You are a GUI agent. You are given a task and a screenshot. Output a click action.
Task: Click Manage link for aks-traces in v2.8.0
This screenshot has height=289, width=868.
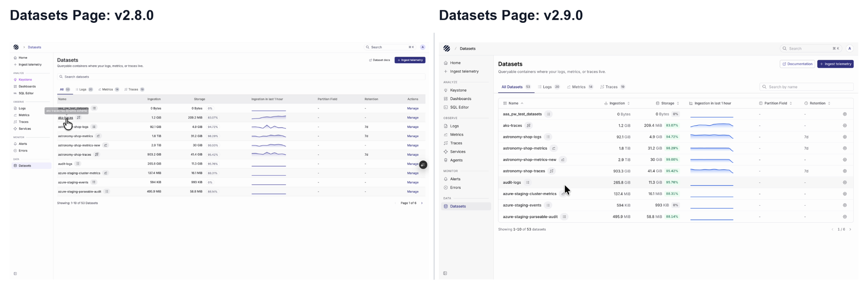tap(413, 118)
